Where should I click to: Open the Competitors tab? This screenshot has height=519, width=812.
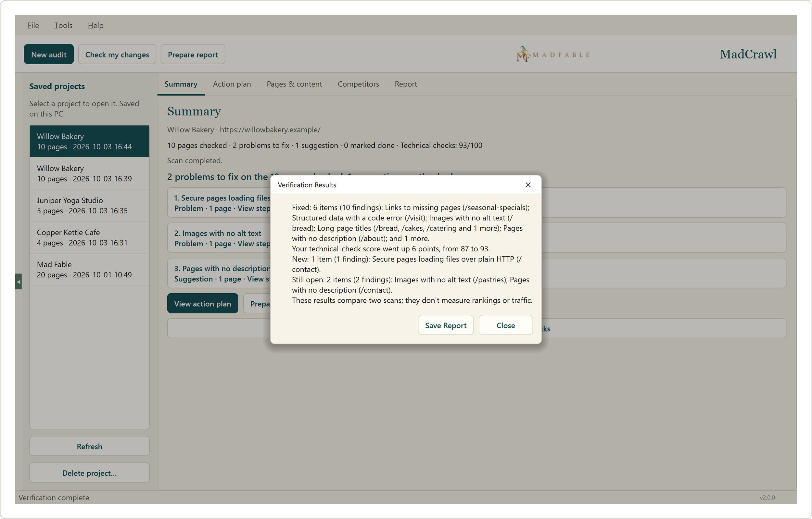coord(358,84)
